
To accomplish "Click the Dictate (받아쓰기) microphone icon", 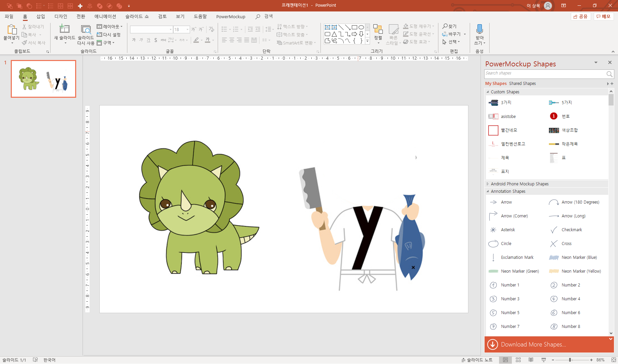I will pos(480,29).
